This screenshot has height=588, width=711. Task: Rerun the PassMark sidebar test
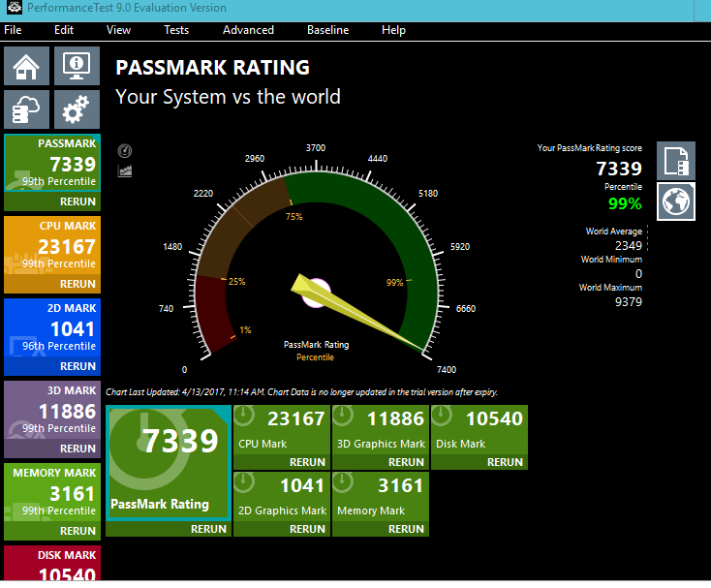(x=52, y=201)
